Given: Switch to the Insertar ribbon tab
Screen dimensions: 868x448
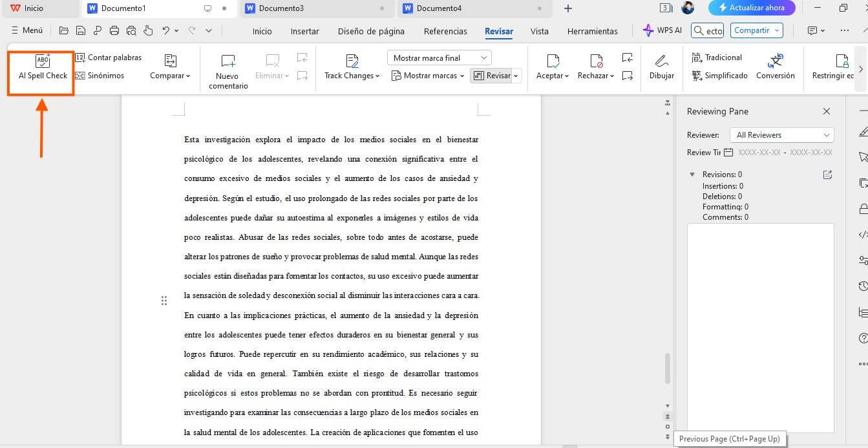Looking at the screenshot, I should [304, 30].
